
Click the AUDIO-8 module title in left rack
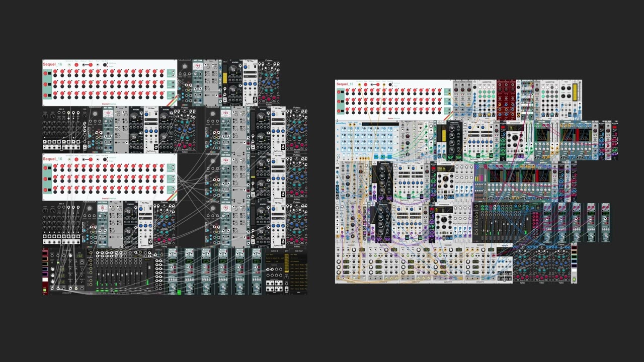coord(274,251)
